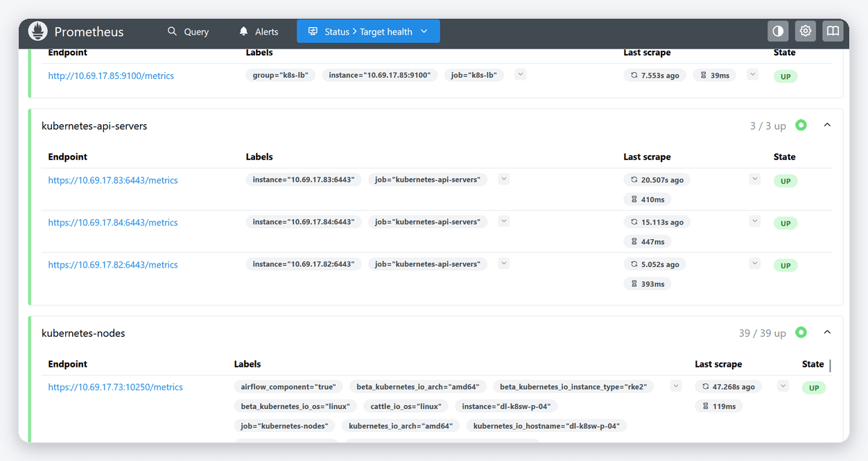Collapse the kubernetes-api-servers pool

[827, 125]
